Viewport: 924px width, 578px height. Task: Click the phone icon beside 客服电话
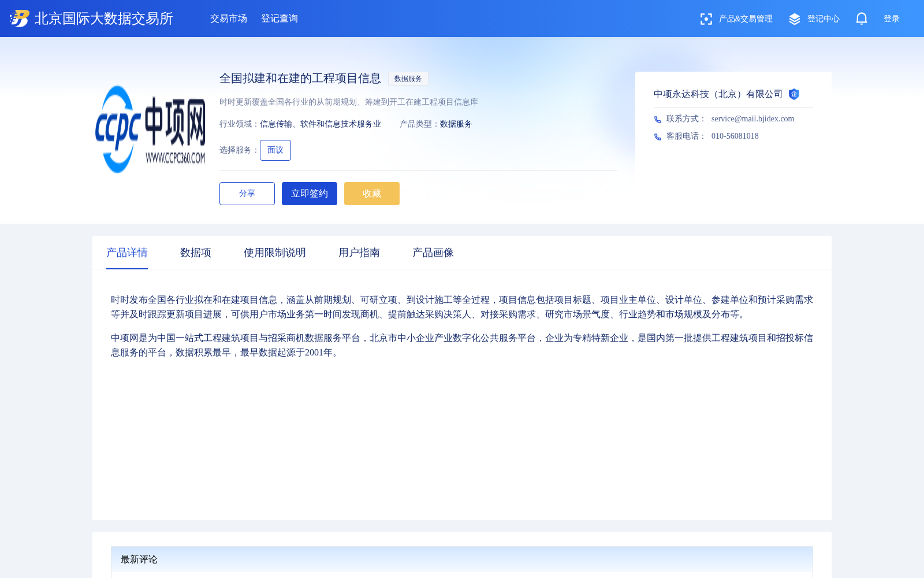tap(658, 137)
